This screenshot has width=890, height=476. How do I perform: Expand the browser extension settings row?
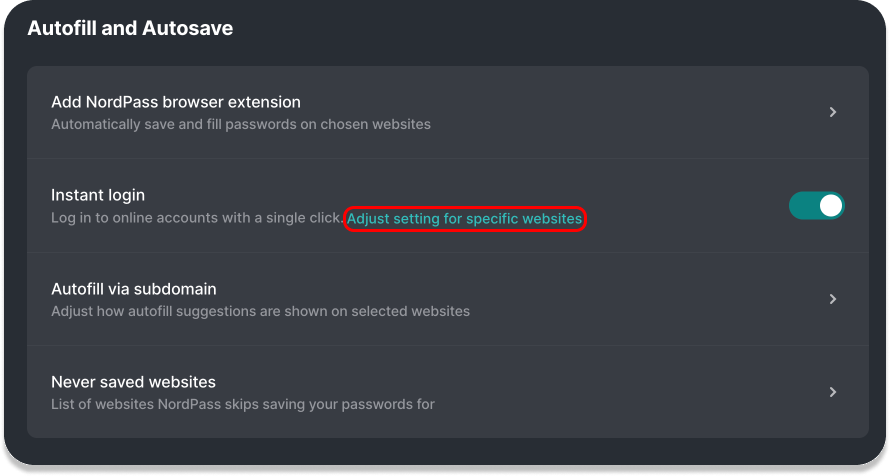coord(448,112)
